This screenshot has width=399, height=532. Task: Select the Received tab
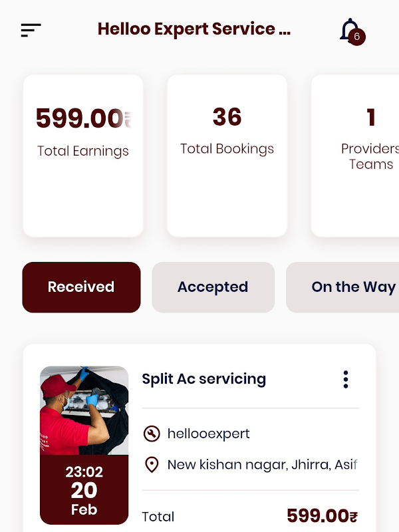81,287
